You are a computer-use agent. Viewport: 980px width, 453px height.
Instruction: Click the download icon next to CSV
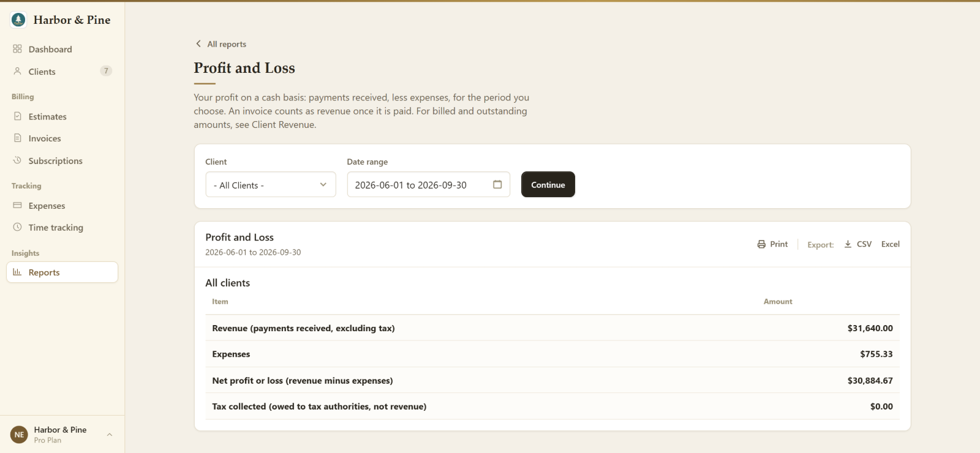pyautogui.click(x=848, y=244)
